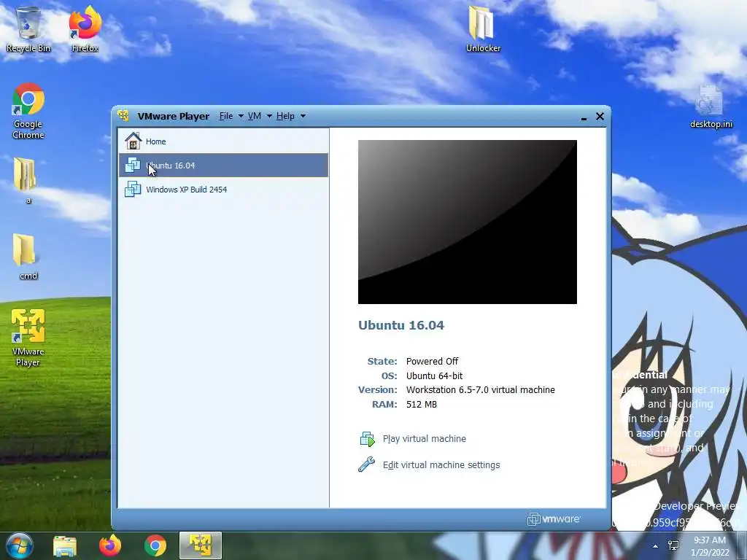This screenshot has width=747, height=560.
Task: Expand the Help menu dropdown arrow
Action: [x=303, y=116]
